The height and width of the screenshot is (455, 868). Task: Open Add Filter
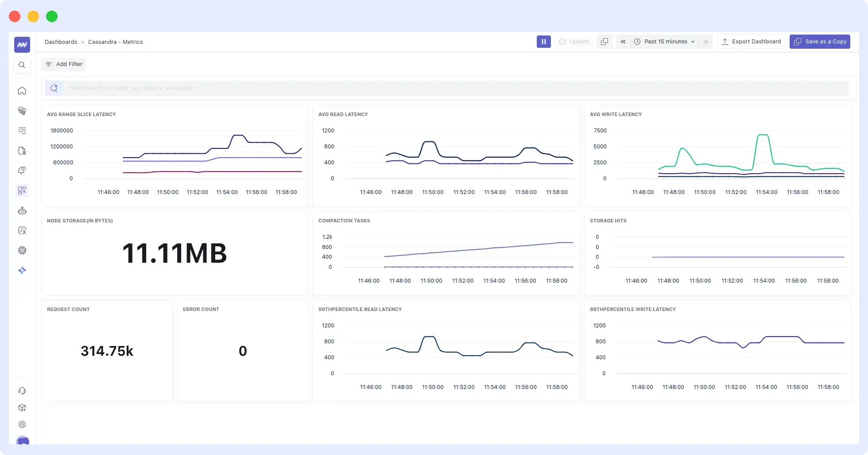63,64
